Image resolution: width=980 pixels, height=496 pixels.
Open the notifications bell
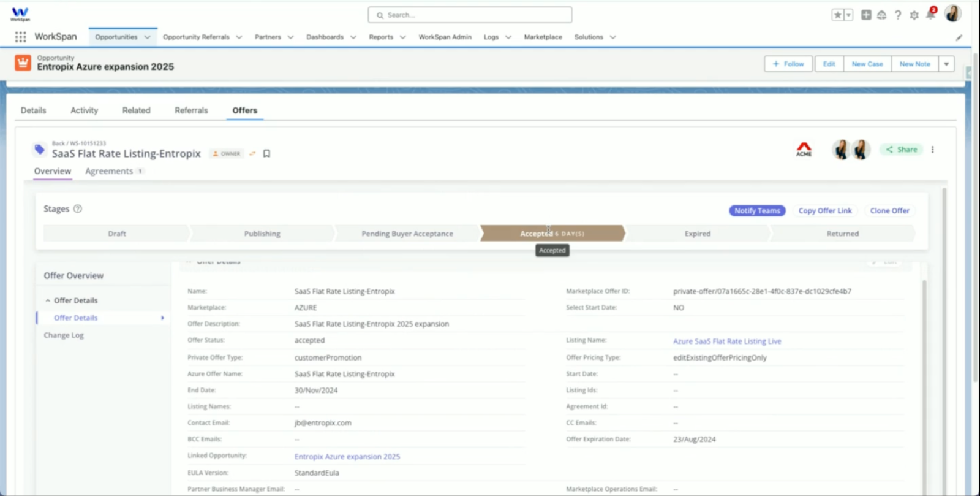tap(930, 15)
